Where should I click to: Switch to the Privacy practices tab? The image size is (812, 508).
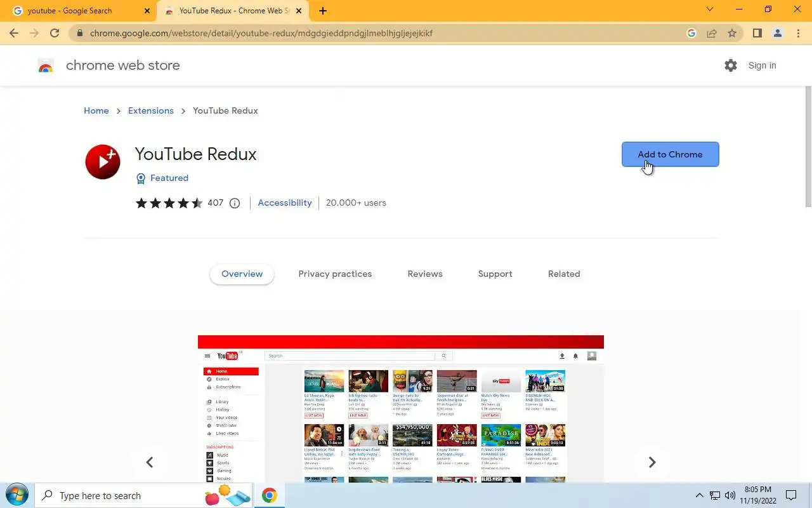click(335, 274)
